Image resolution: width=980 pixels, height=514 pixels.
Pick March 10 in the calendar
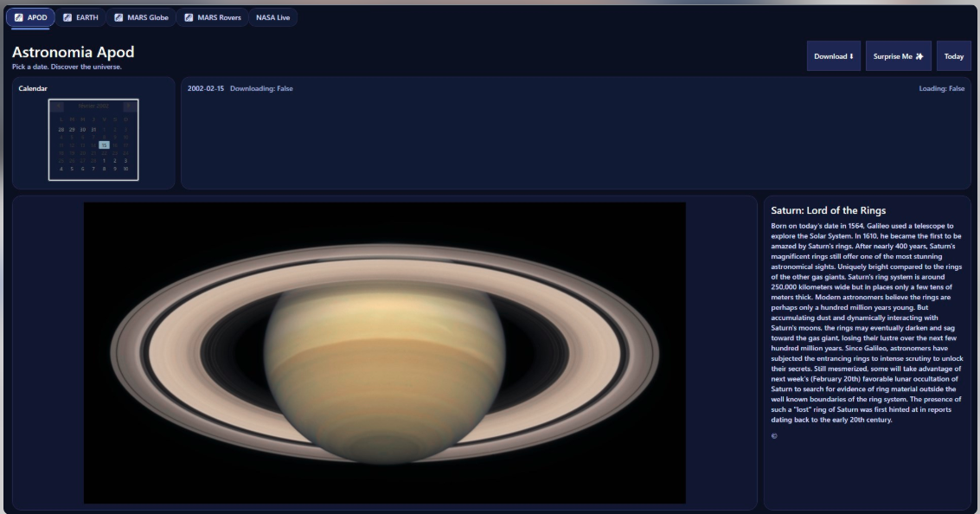pos(125,169)
